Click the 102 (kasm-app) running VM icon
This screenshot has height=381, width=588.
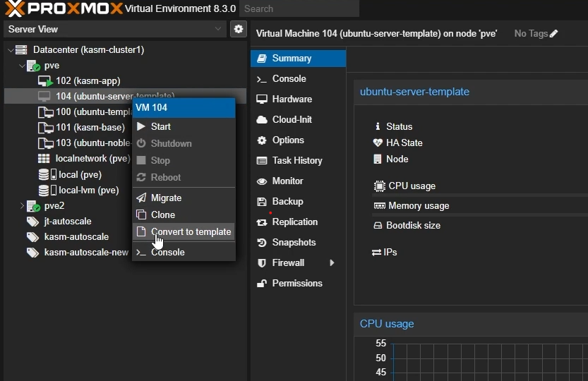click(x=45, y=81)
